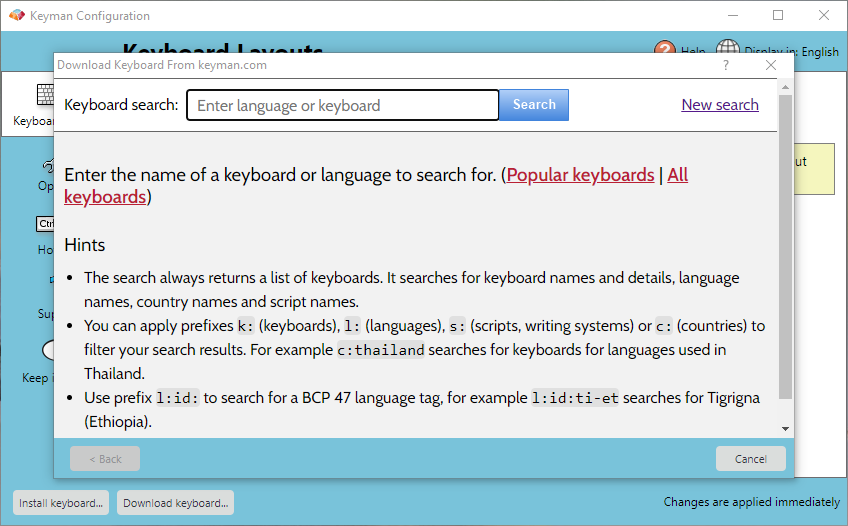Select Display in: English language option
Screen dimensions: 848x526
click(x=791, y=52)
